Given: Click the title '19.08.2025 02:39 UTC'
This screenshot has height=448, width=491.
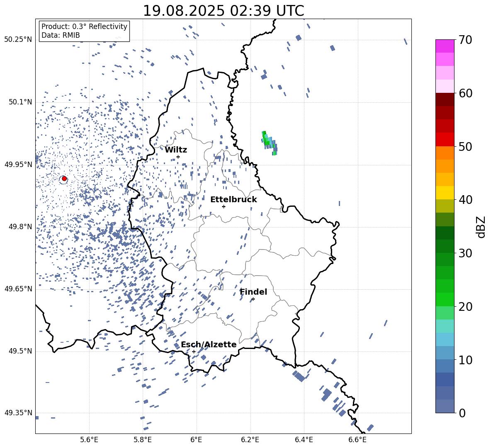Looking at the screenshot, I should pos(223,11).
